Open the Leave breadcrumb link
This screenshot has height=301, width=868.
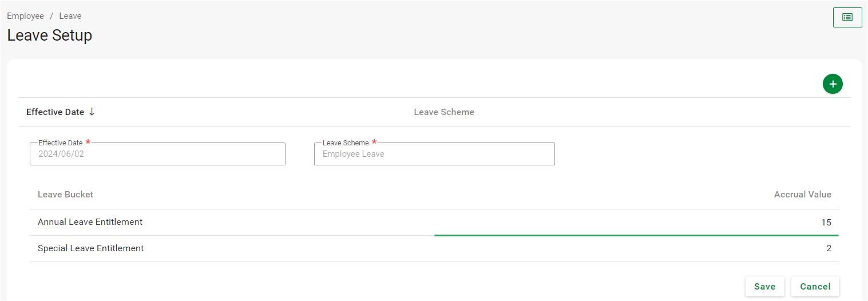pyautogui.click(x=70, y=16)
